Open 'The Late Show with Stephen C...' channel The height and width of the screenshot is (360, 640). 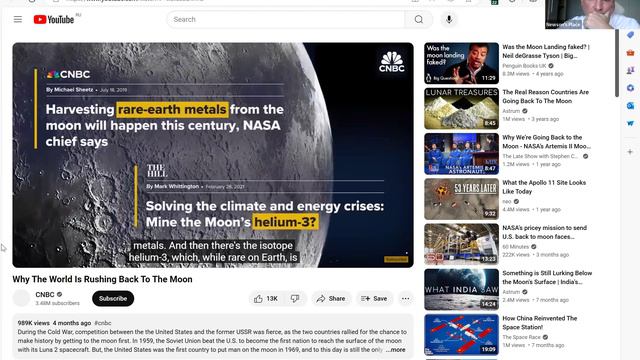[540, 156]
